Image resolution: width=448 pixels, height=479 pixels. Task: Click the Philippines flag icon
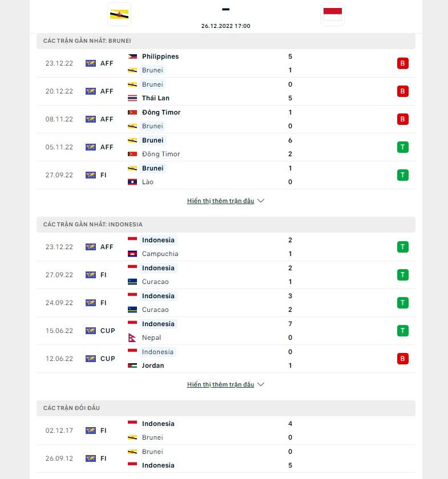132,56
